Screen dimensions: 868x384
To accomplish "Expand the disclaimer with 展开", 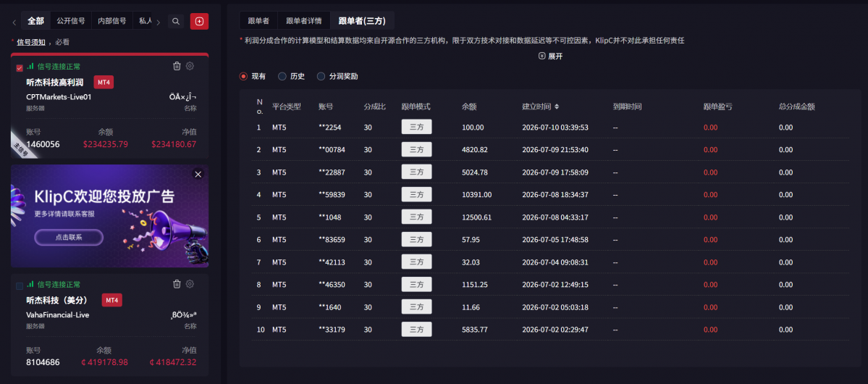I will 550,57.
